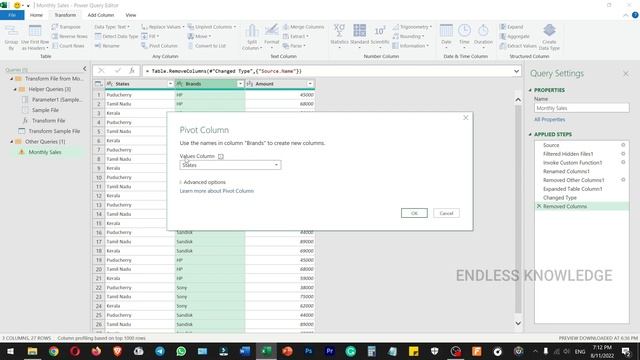This screenshot has width=640, height=360.
Task: Open the File tab
Action: 12,15
